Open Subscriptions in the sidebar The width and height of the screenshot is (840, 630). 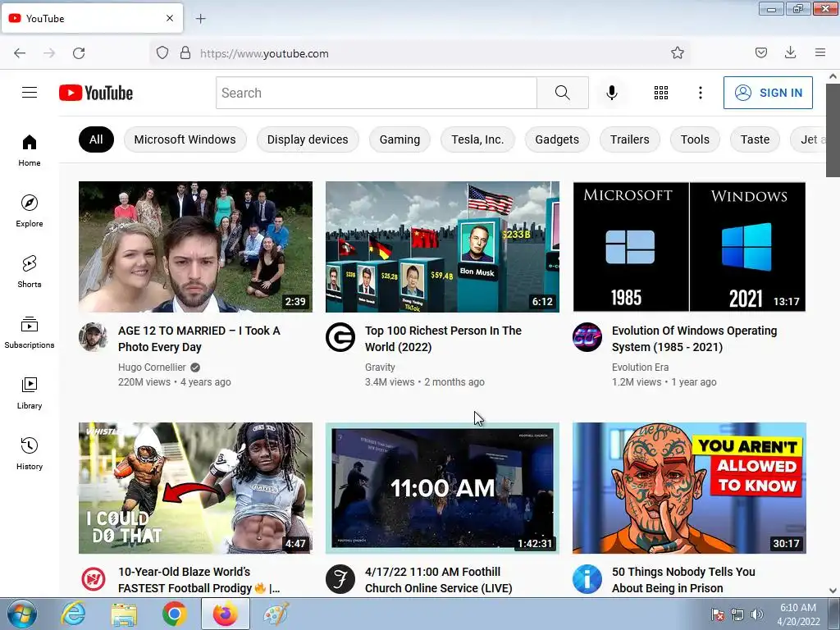(x=30, y=332)
